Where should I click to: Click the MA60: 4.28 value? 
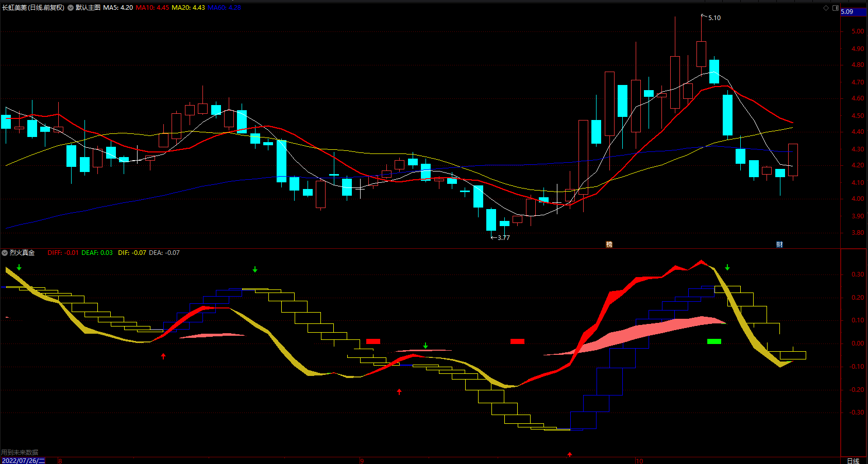(x=225, y=8)
